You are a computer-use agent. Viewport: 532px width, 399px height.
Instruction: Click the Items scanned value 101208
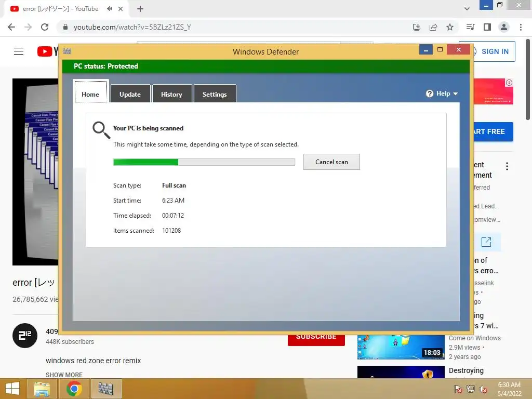[x=171, y=231]
